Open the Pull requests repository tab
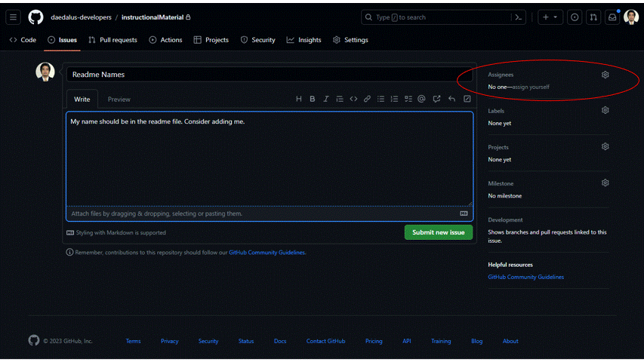Image resolution: width=644 pixels, height=362 pixels. [x=112, y=40]
